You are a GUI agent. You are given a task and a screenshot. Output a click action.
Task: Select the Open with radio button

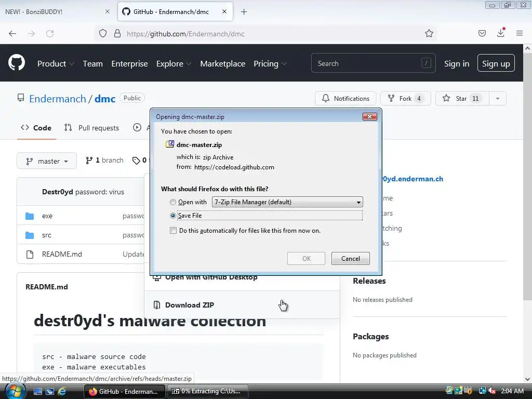(x=173, y=202)
